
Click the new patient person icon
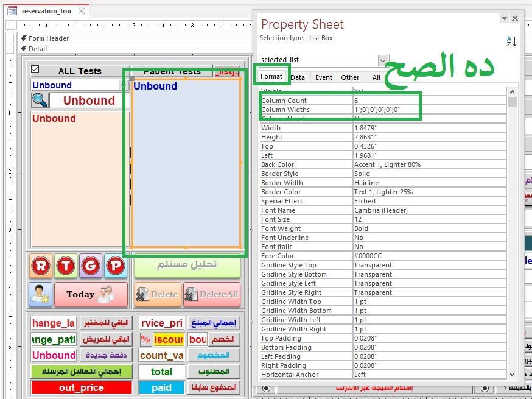tap(41, 294)
